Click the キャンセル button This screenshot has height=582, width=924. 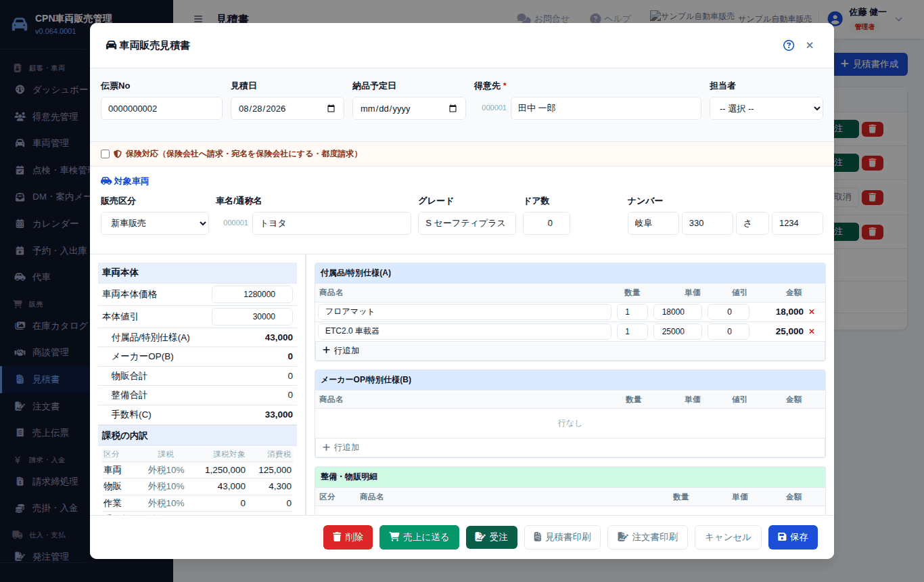point(728,537)
